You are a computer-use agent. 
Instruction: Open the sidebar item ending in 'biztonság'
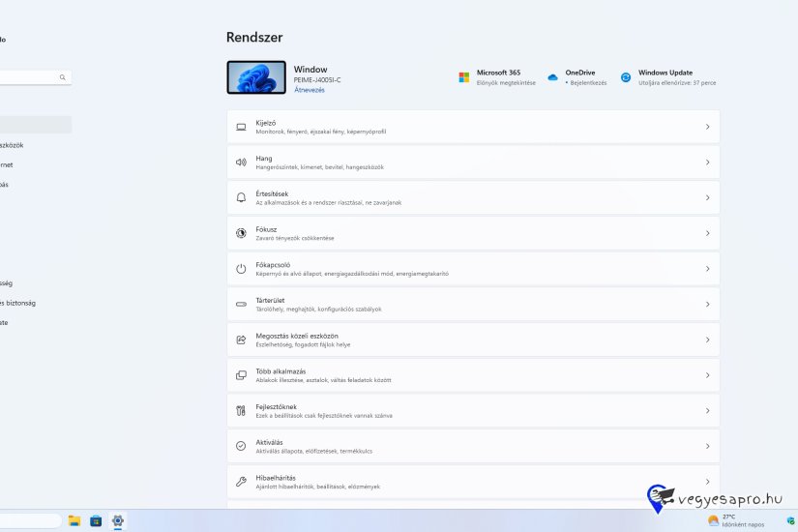(x=19, y=303)
